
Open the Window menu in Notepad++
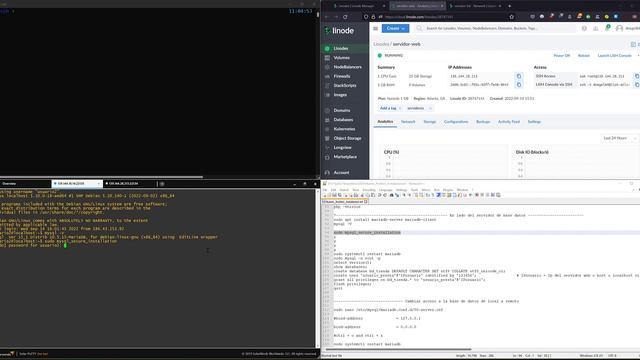[462, 190]
